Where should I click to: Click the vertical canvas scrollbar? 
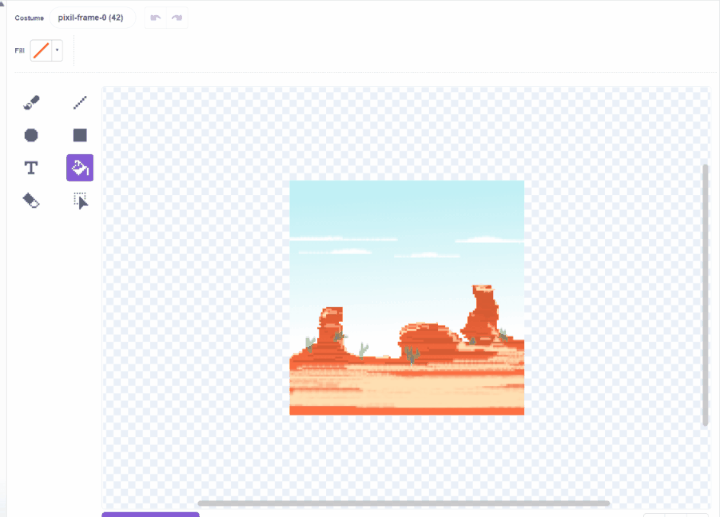coord(705,295)
